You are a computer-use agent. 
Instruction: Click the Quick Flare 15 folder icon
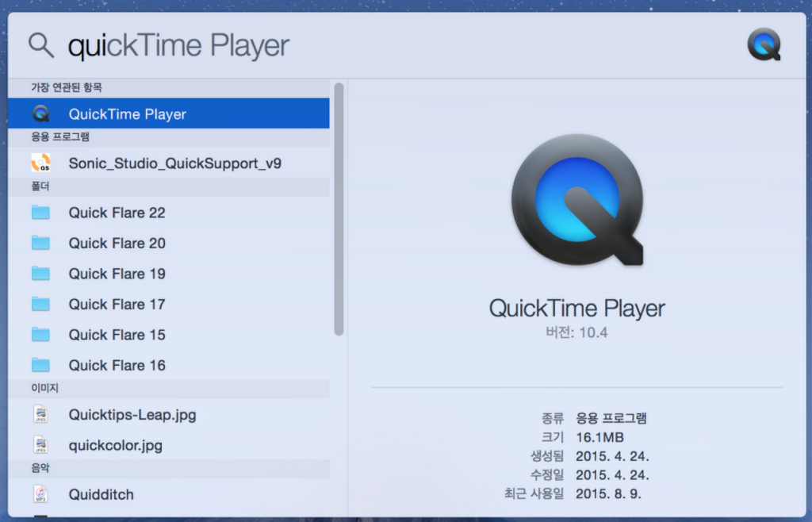pos(40,335)
